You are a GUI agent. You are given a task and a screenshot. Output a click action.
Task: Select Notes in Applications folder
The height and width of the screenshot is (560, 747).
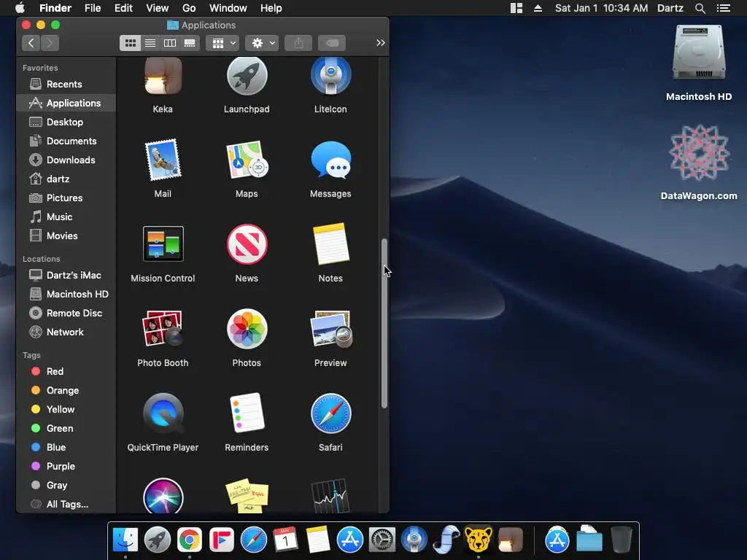330,244
